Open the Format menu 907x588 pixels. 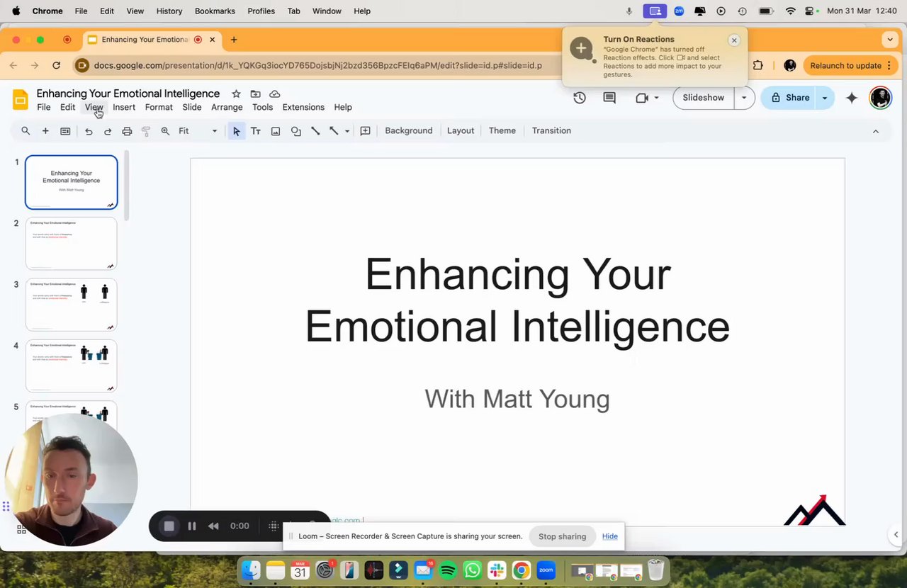(159, 107)
